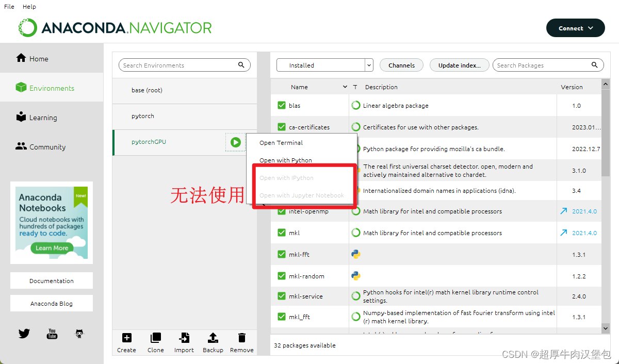Image resolution: width=619 pixels, height=364 pixels.
Task: Open the Twitter icon link
Action: [24, 334]
